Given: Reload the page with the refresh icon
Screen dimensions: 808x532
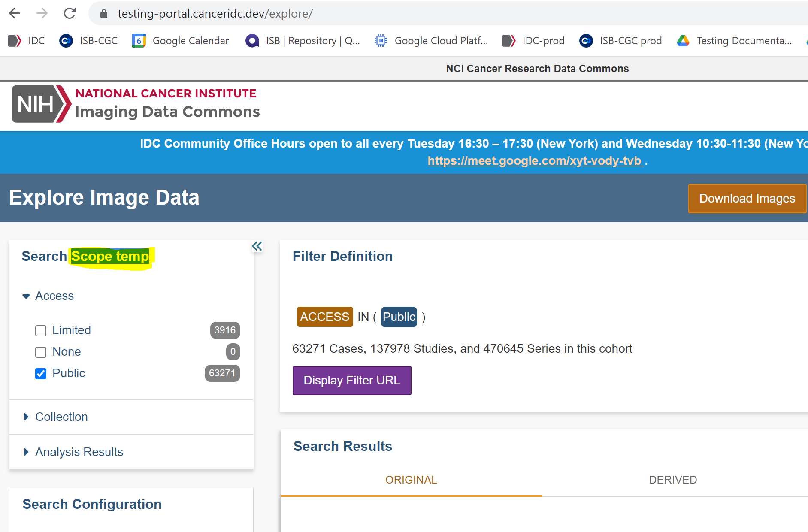Looking at the screenshot, I should tap(70, 13).
